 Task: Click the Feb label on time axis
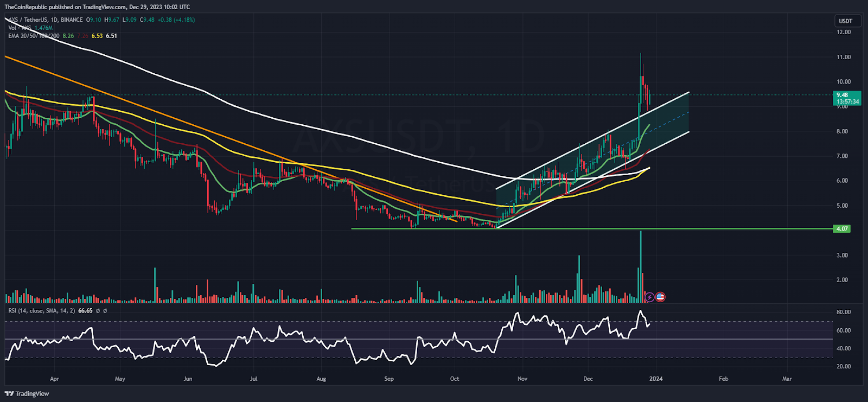724,379
